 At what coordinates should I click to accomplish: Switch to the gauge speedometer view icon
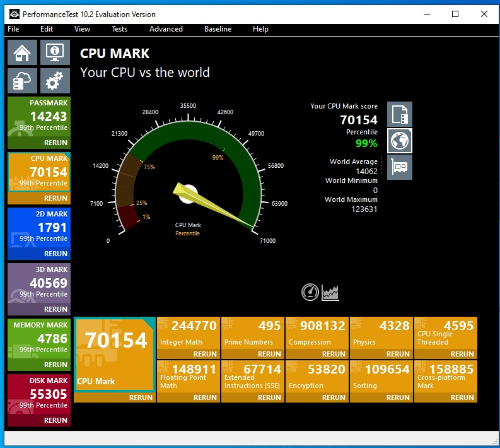[x=310, y=292]
